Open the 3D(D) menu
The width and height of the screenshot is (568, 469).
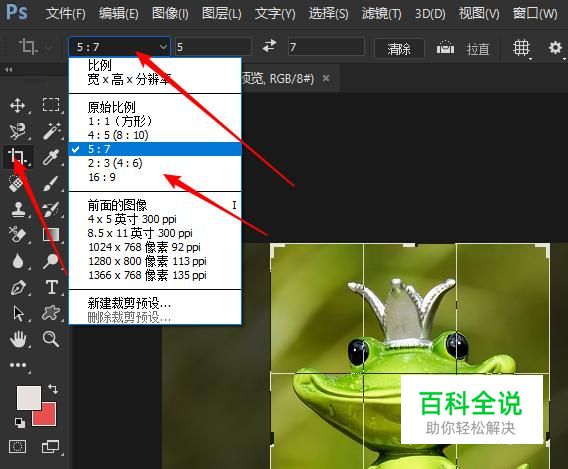430,14
